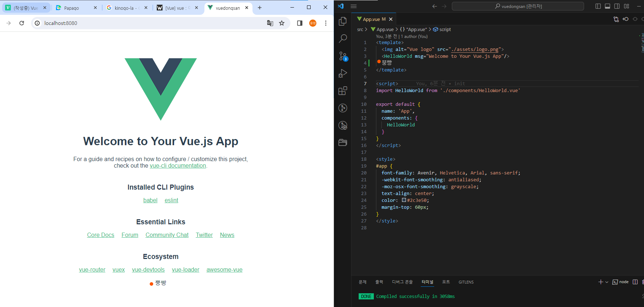Image resolution: width=644 pixels, height=307 pixels.
Task: Open the Twitter link
Action: [204, 235]
